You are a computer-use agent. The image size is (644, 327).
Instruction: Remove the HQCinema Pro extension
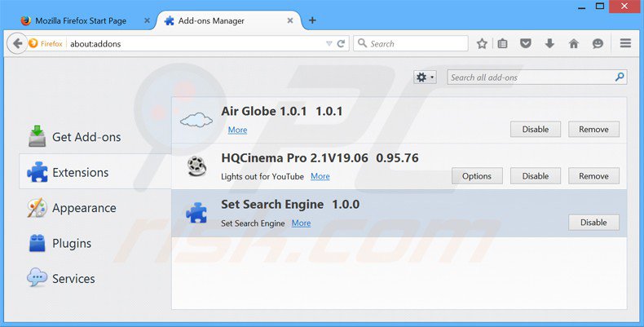(x=593, y=176)
